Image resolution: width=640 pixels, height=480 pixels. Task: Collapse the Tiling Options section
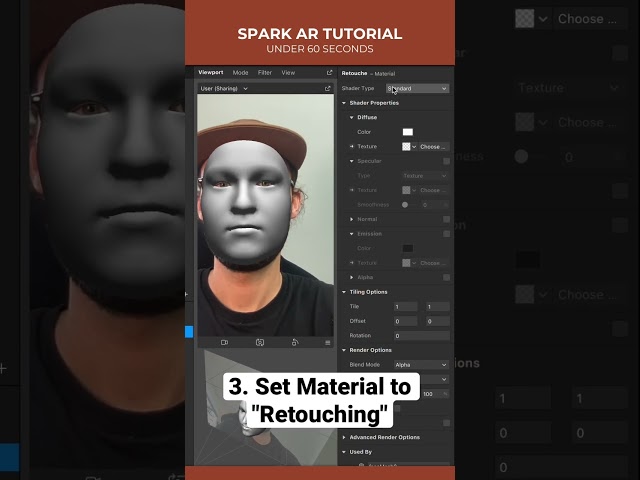tap(344, 292)
